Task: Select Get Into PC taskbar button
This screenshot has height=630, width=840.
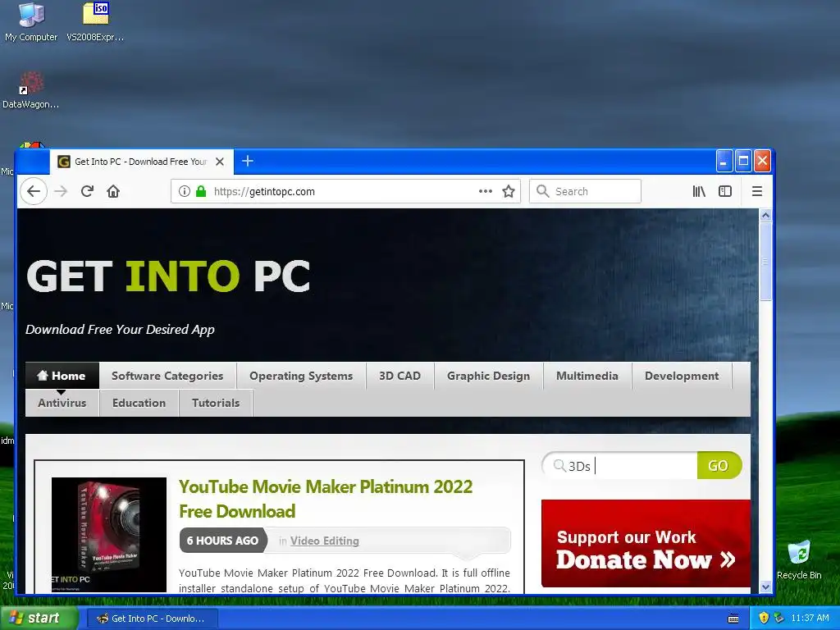Action: click(152, 619)
